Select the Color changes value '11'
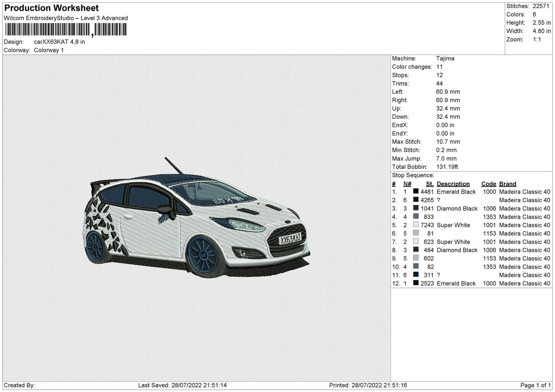The image size is (555, 392). (x=439, y=67)
